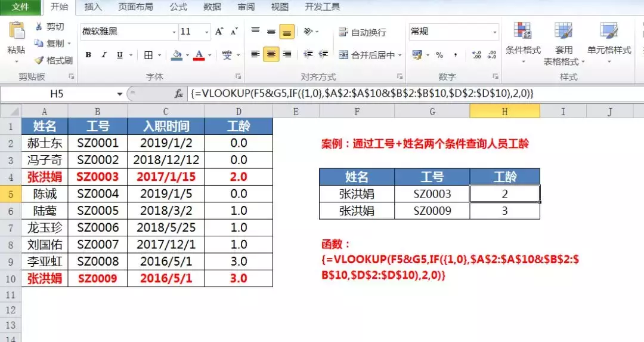
Task: Click the cell borders icon
Action: point(148,55)
